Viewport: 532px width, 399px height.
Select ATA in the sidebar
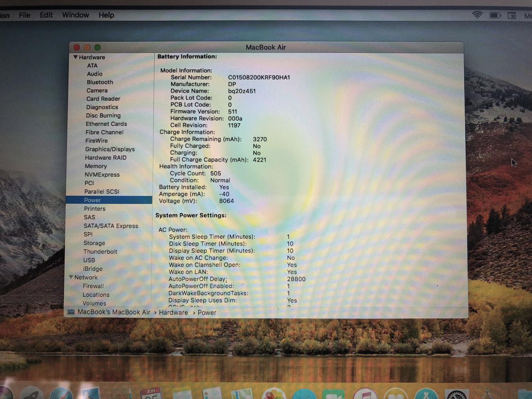pyautogui.click(x=92, y=65)
